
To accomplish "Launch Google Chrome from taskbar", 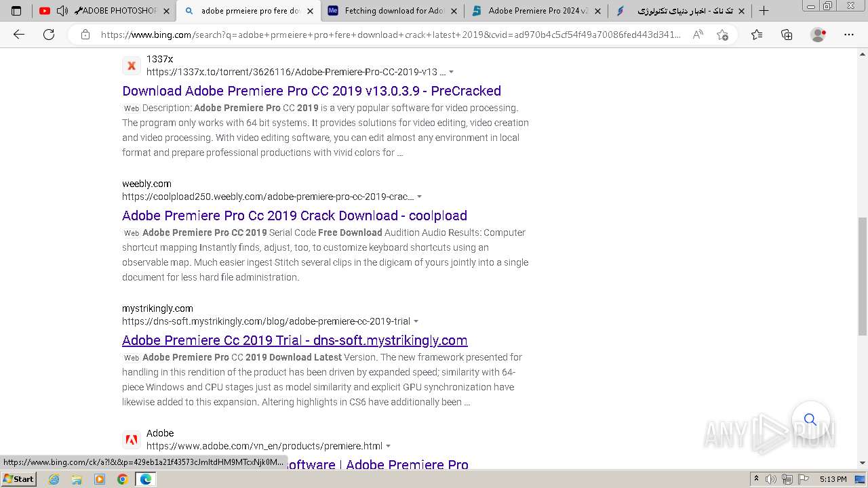I will [x=122, y=479].
